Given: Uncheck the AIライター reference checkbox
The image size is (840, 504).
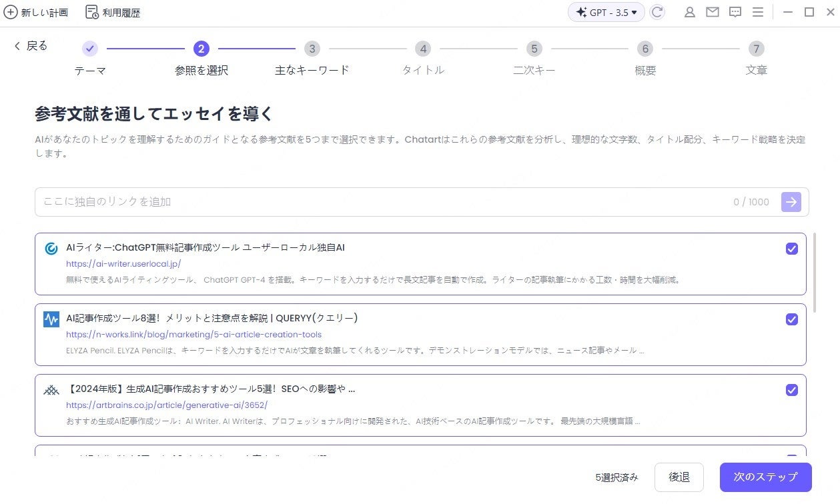Looking at the screenshot, I should (x=792, y=249).
